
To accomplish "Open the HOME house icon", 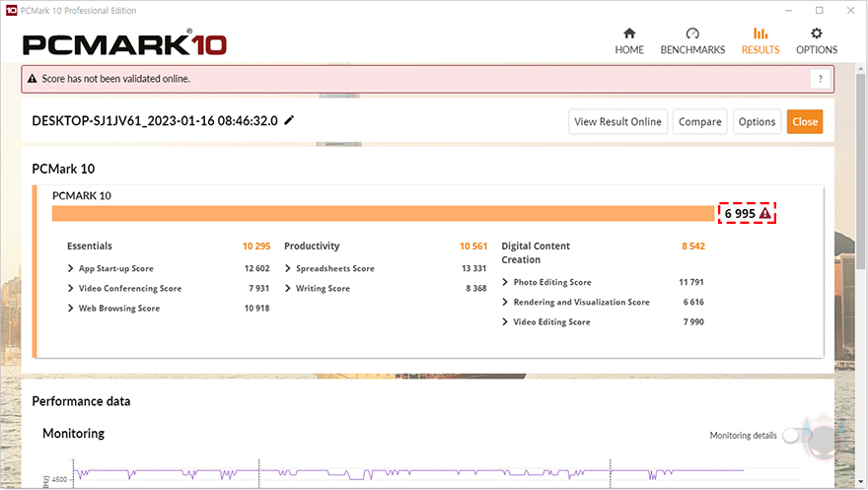I will (x=629, y=34).
